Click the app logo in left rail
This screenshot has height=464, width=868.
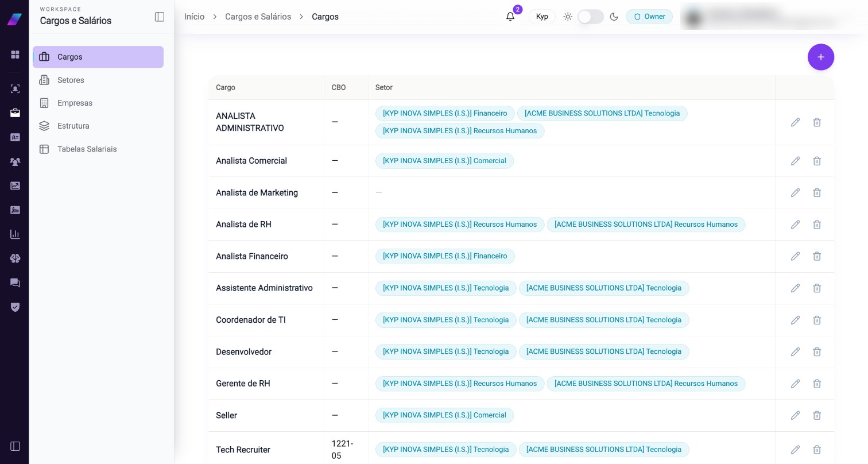[x=14, y=19]
